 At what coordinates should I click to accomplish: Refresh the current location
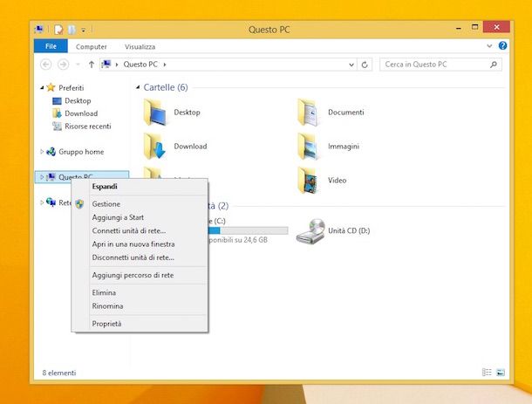click(x=365, y=65)
